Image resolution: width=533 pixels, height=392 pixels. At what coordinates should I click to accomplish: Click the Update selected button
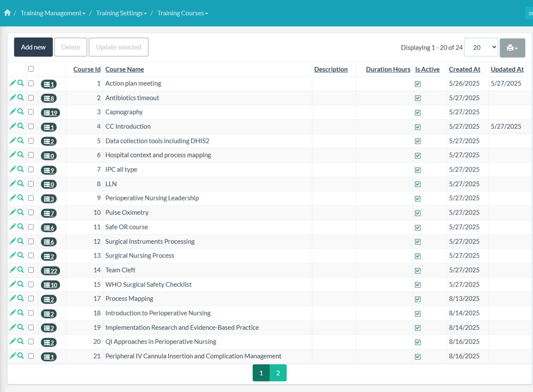[x=119, y=47]
